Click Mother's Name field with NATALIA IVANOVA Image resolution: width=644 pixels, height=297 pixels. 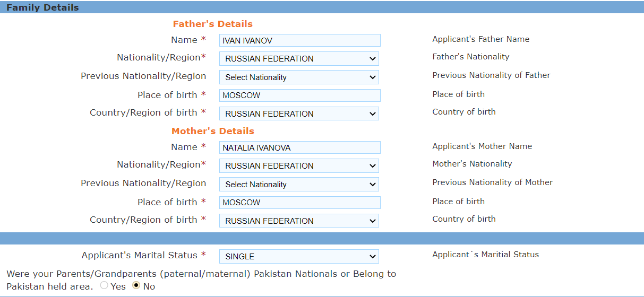tap(299, 147)
